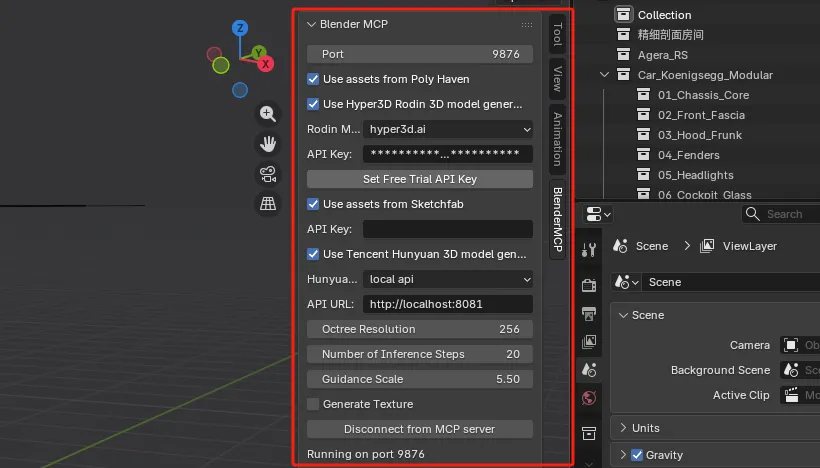
Task: Collapse the Blender MCP panel
Action: pyautogui.click(x=311, y=25)
